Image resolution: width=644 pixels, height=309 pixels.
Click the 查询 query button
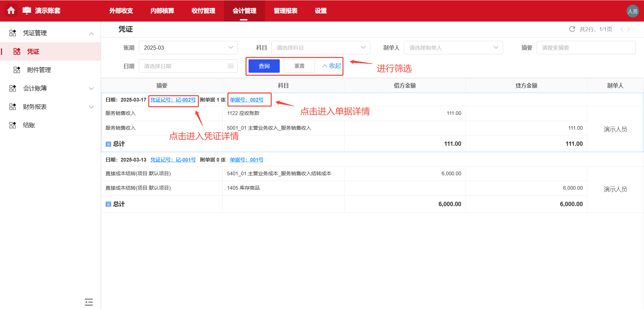(x=264, y=66)
